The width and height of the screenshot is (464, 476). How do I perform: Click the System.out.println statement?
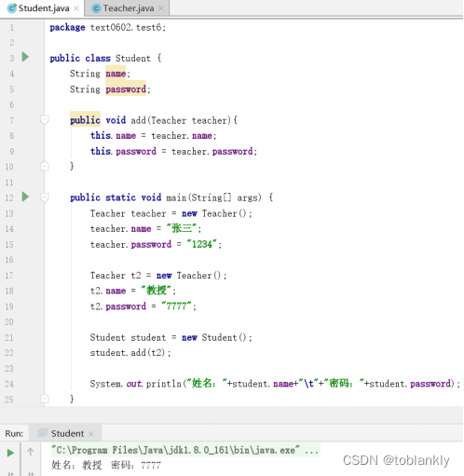point(275,384)
